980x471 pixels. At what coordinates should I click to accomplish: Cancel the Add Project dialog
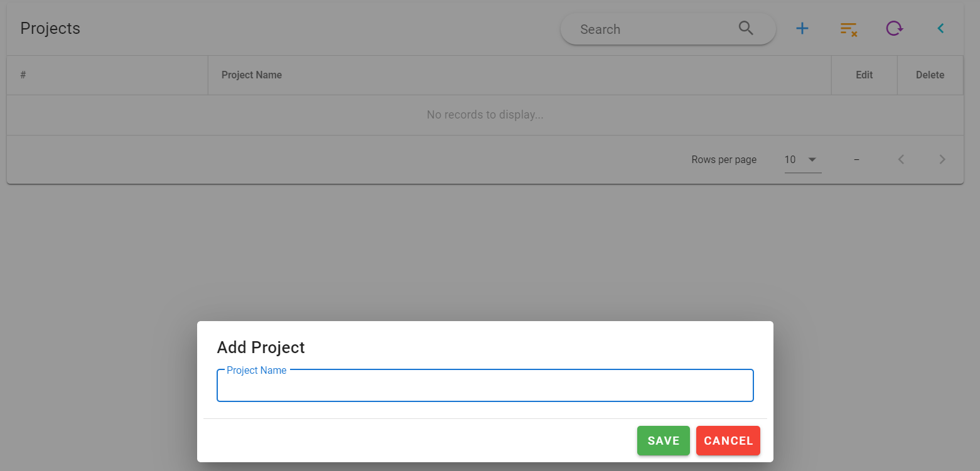pos(728,441)
